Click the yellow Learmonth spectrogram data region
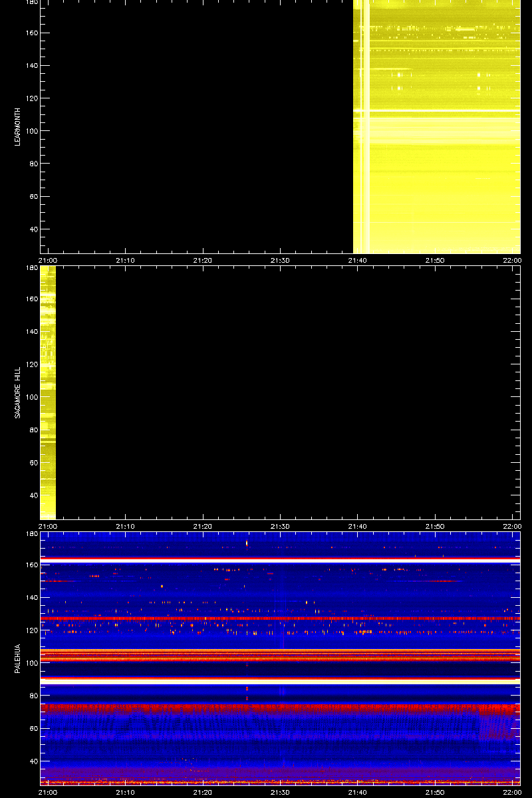This screenshot has height=798, width=532. click(x=436, y=126)
